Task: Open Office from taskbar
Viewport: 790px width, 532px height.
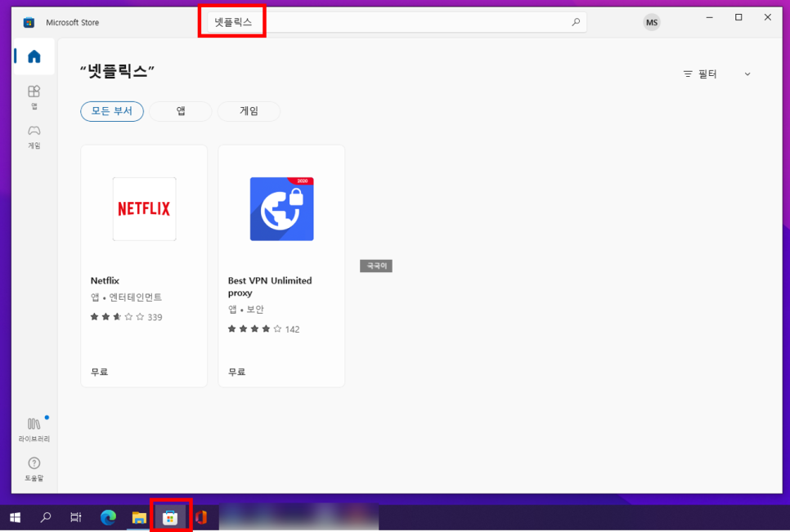Action: pyautogui.click(x=201, y=517)
